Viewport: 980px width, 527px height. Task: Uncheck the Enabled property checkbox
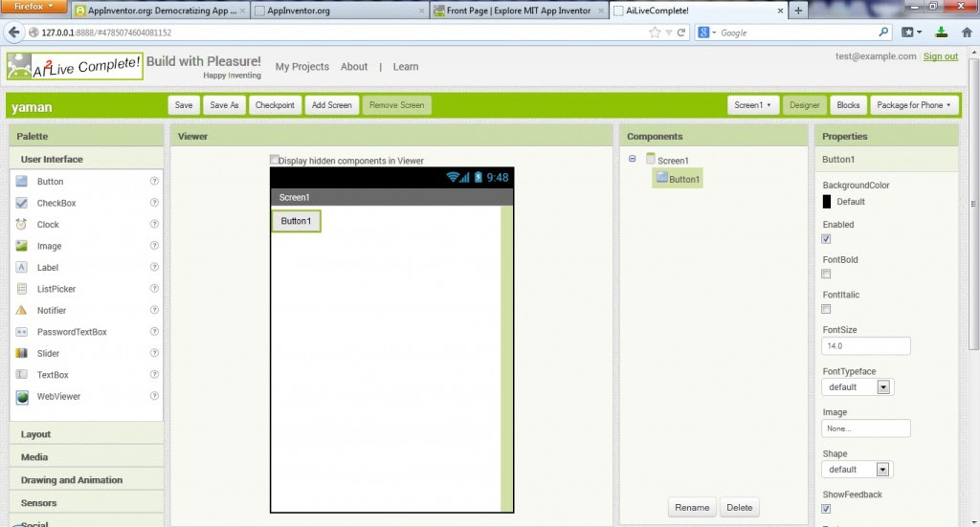[x=826, y=239]
